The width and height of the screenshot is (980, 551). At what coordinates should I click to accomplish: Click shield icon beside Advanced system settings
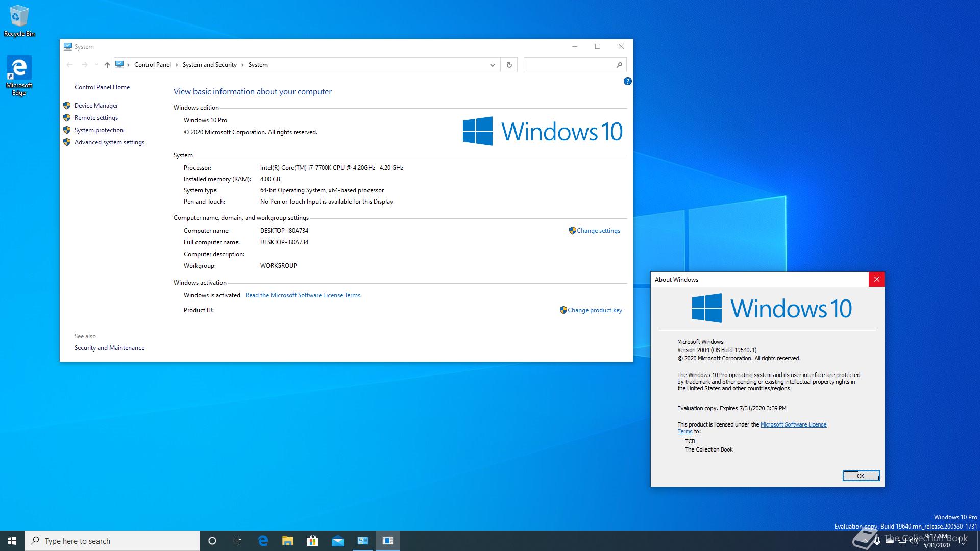pos(67,142)
